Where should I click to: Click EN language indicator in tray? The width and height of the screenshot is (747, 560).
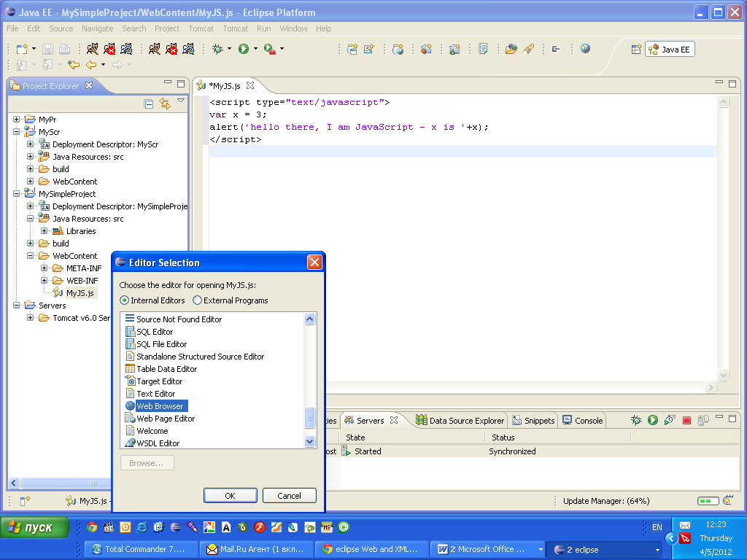[657, 527]
